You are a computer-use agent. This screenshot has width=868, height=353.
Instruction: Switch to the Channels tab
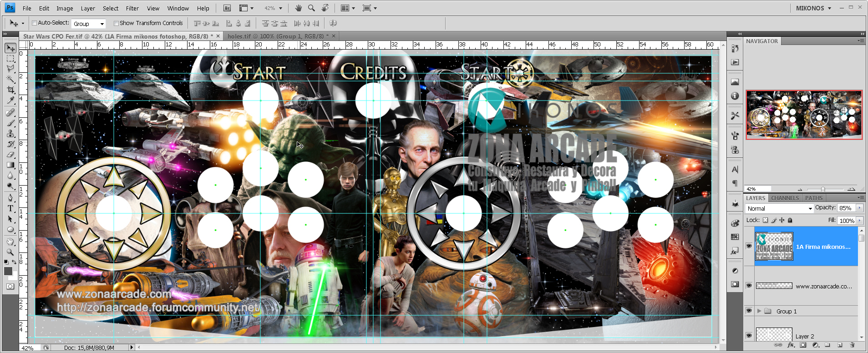785,198
